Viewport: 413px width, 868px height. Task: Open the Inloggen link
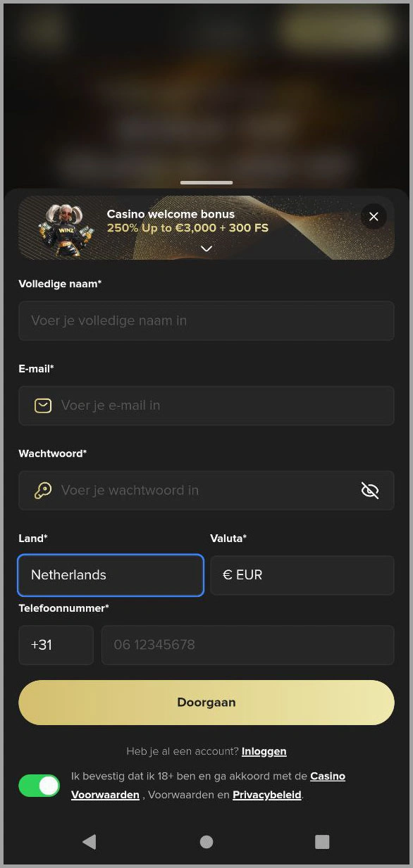click(x=264, y=751)
